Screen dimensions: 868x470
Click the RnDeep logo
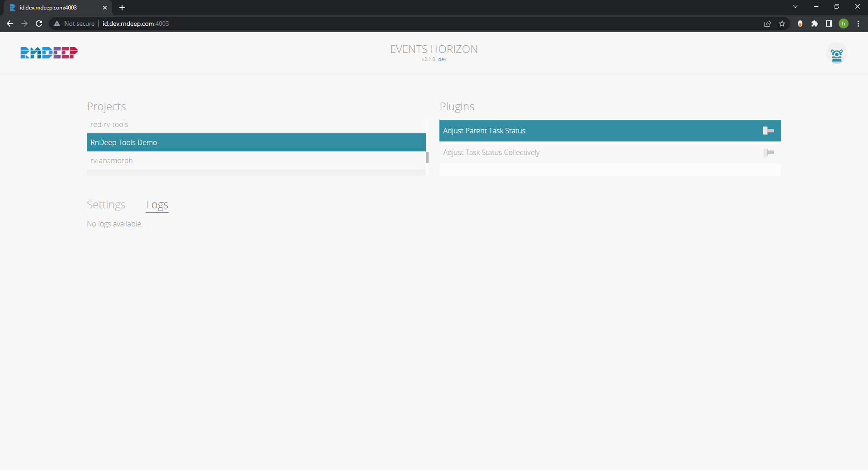[49, 53]
